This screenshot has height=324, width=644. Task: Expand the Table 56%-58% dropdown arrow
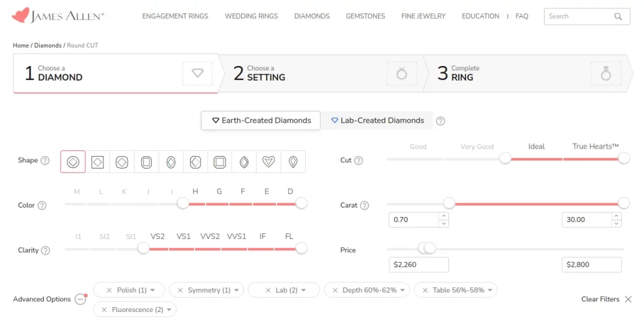(x=490, y=290)
